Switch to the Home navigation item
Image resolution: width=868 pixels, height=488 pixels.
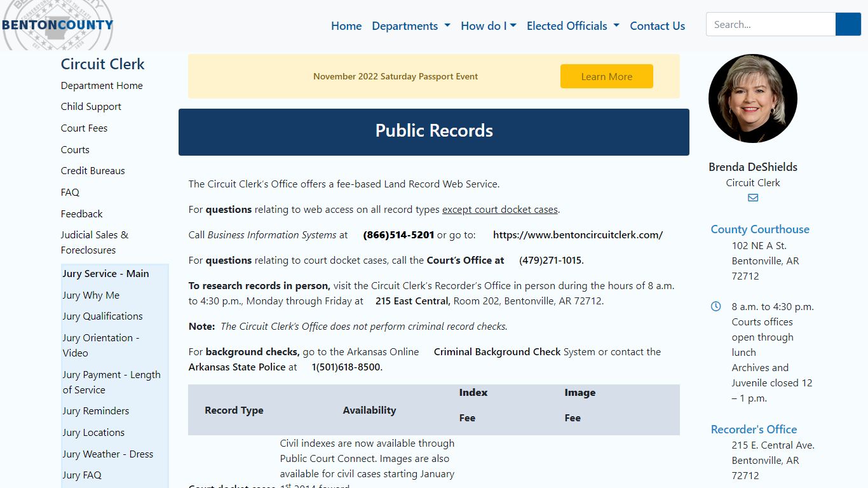click(346, 25)
